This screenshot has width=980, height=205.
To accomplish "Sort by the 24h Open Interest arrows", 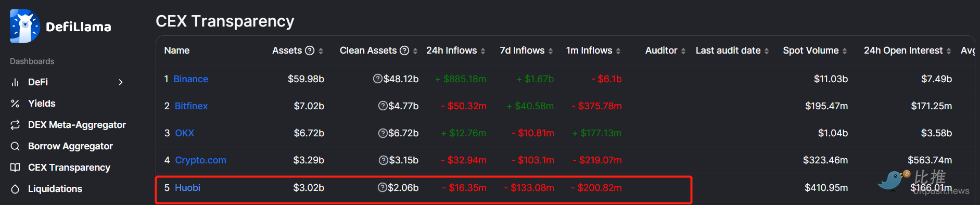I will [x=949, y=51].
